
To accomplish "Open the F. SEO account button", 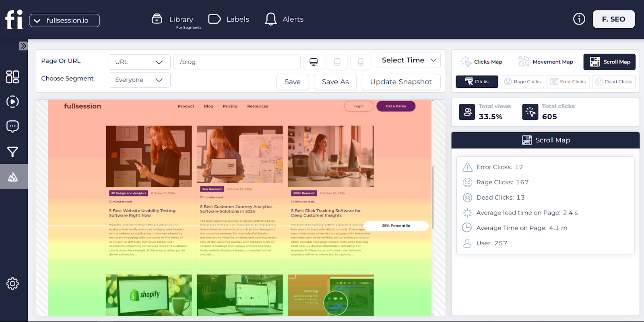I will 613,19.
